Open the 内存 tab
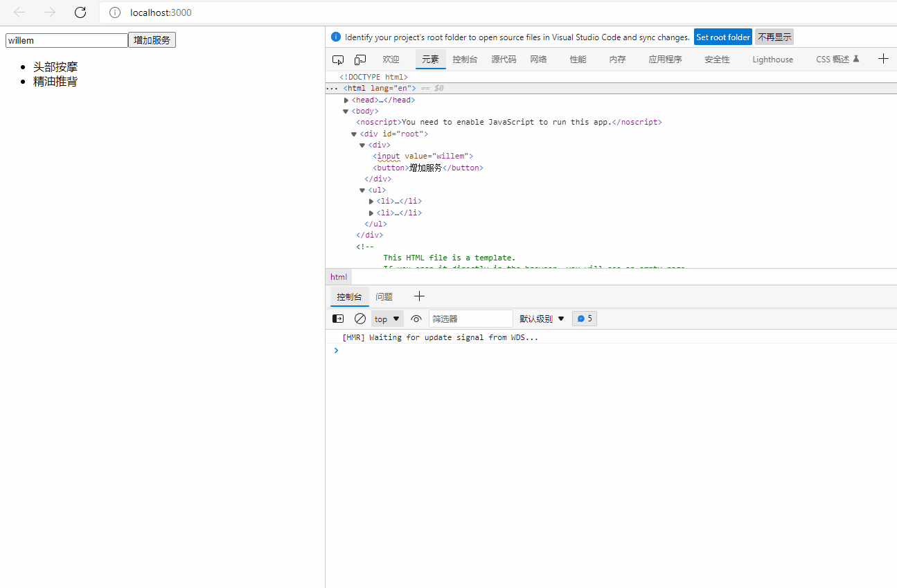The height and width of the screenshot is (588, 897). (x=618, y=60)
